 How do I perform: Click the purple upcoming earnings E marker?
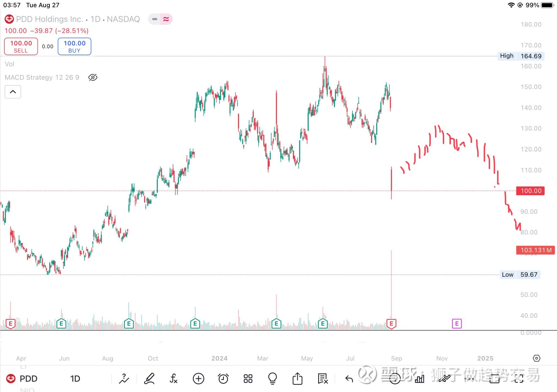coord(457,323)
